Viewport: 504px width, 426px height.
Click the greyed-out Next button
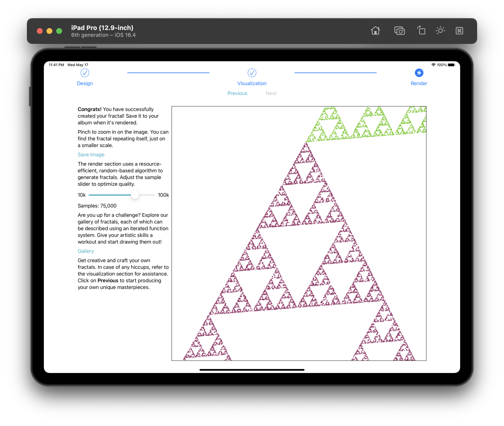coord(271,93)
